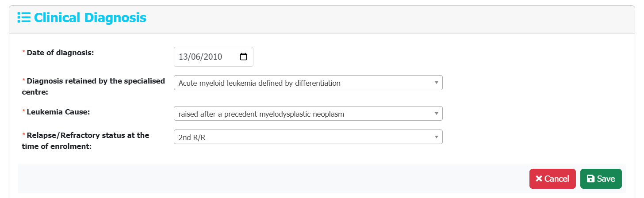Open the 2nd R/R selection box
This screenshot has height=198, width=644.
pos(308,137)
